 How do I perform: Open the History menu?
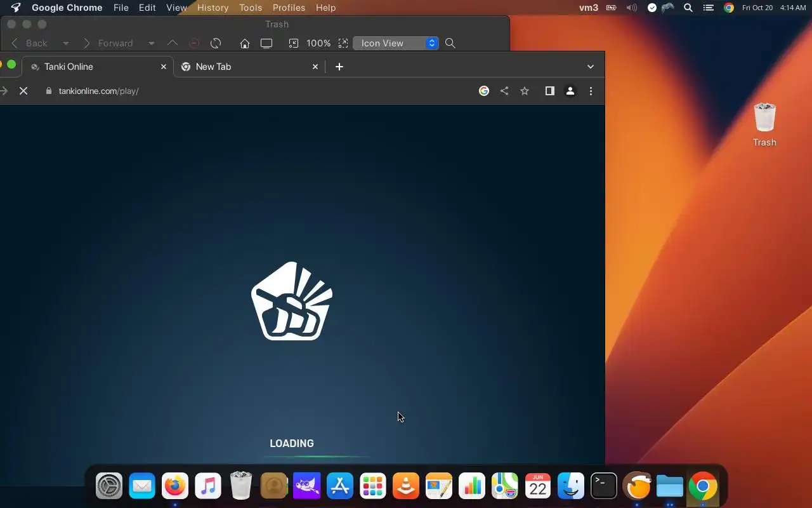click(213, 8)
